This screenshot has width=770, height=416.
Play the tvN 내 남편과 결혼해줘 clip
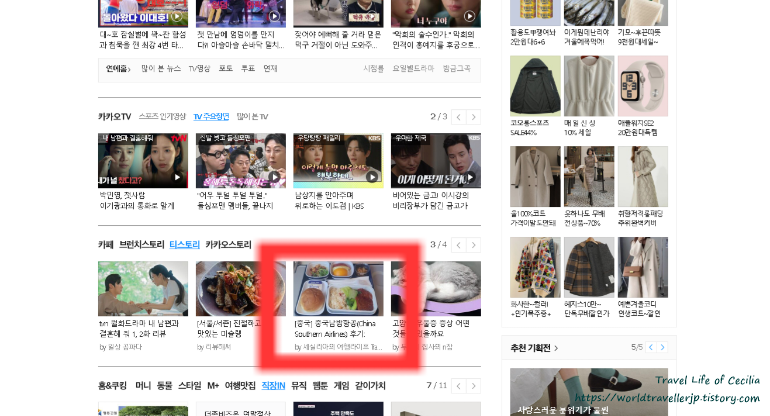[x=143, y=161]
